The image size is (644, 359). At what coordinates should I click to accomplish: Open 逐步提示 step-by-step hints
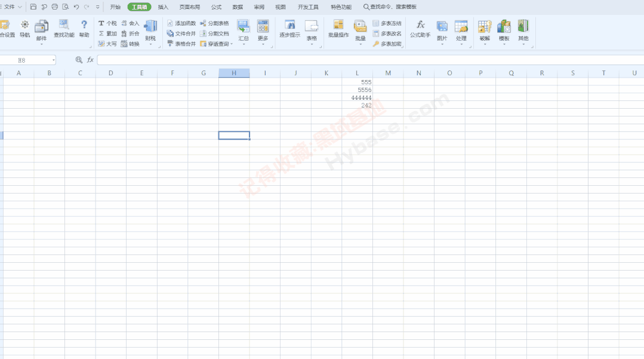(x=289, y=29)
